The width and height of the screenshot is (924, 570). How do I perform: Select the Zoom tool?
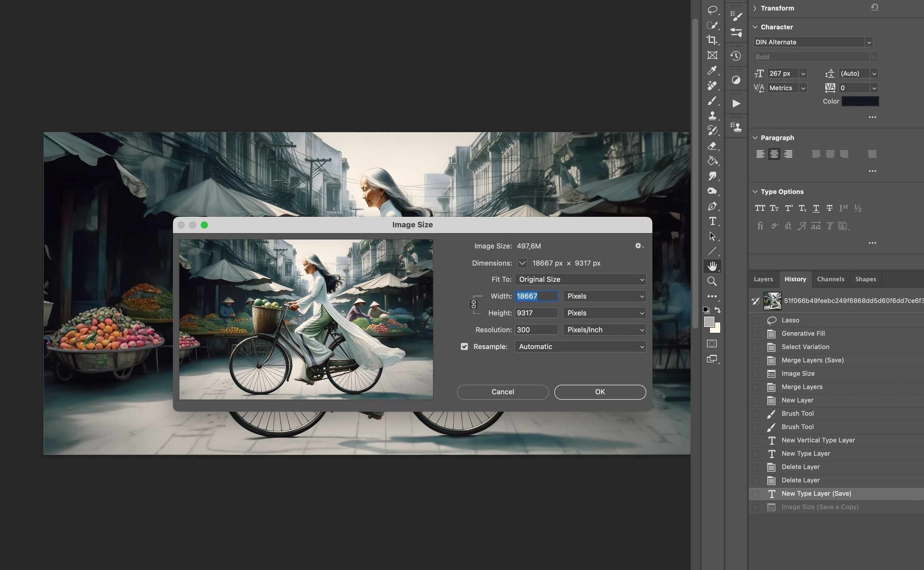click(711, 281)
